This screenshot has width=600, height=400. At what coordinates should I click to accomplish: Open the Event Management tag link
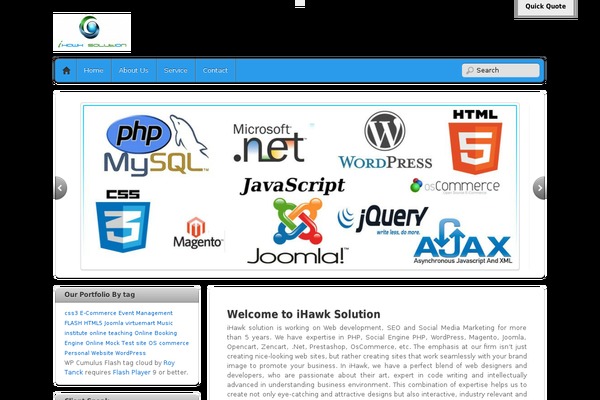click(146, 313)
